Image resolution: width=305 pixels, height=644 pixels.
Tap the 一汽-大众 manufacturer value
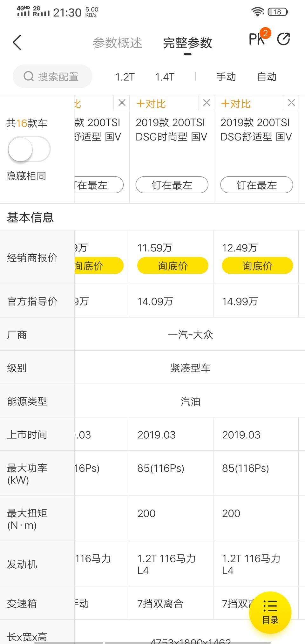coord(190,335)
